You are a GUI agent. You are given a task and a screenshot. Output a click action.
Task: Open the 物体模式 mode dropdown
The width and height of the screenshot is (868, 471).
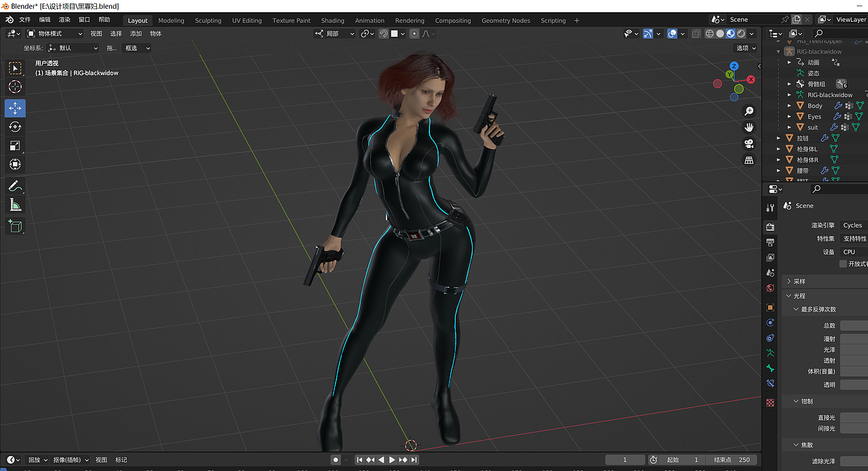click(55, 33)
